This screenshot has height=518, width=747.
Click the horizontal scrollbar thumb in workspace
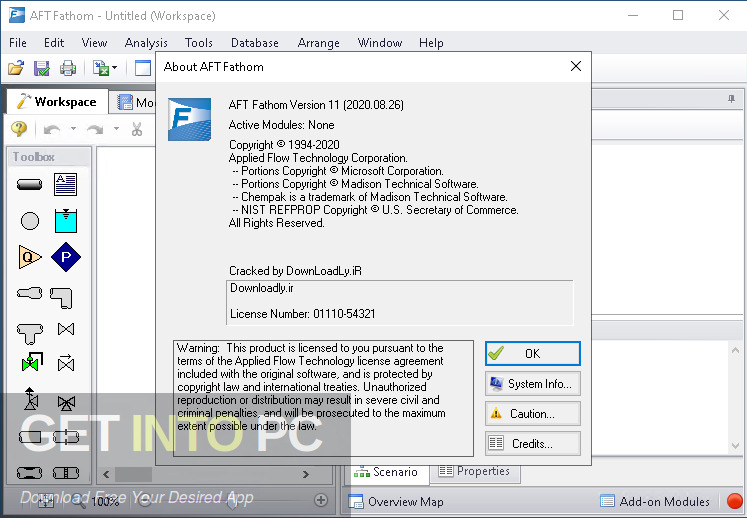coord(133,474)
